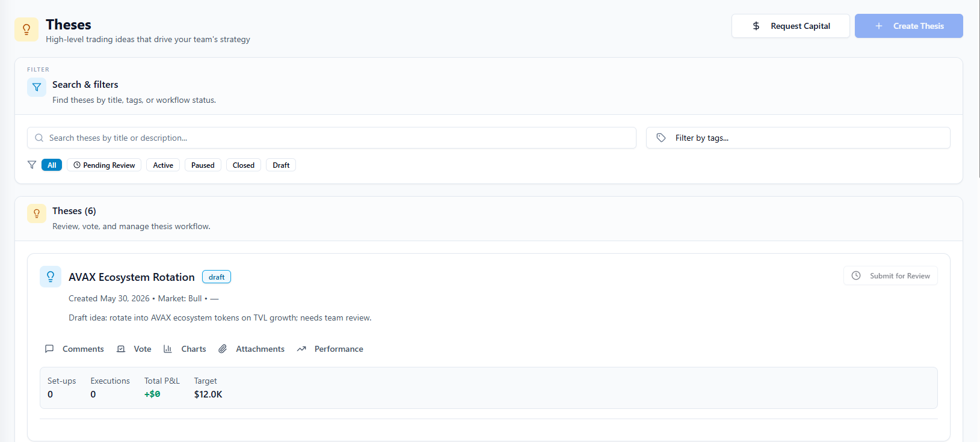Click the subtitle about high-level trading ideas

(148, 39)
